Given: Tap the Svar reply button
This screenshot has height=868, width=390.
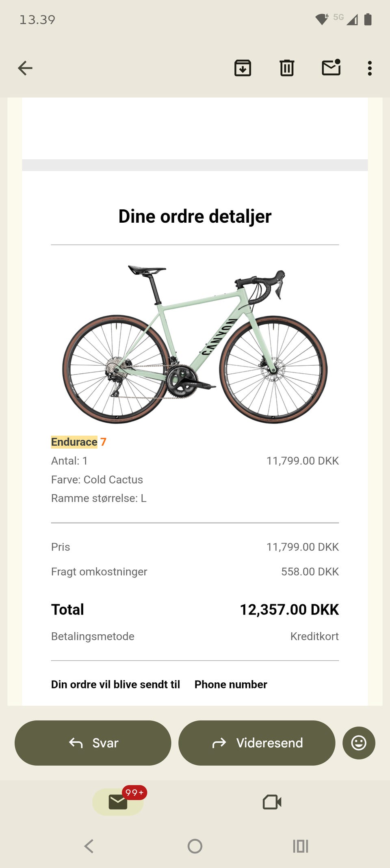Looking at the screenshot, I should point(93,743).
